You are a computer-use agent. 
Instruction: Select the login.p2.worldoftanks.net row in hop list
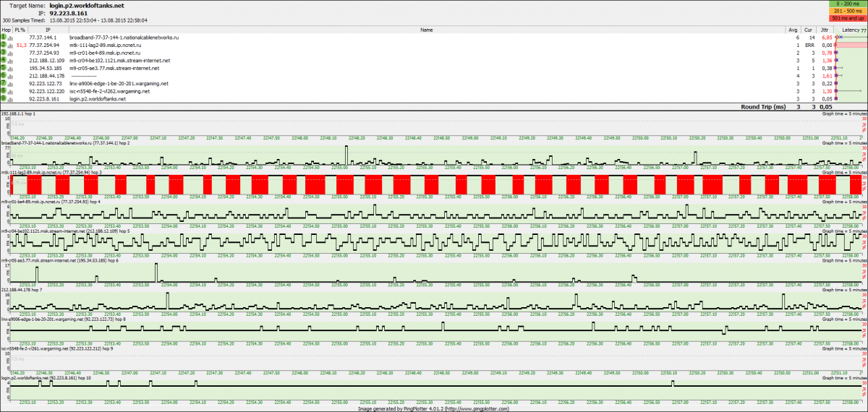[98, 99]
